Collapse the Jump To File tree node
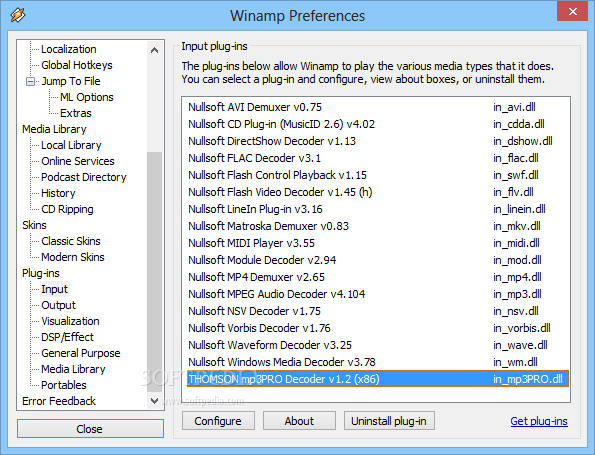The height and width of the screenshot is (455, 595). (x=30, y=81)
